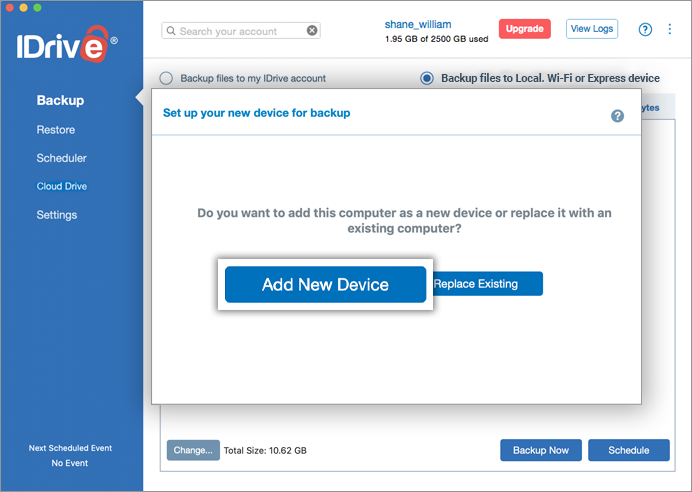The height and width of the screenshot is (492, 692).
Task: Start backup with Backup Now
Action: coord(541,450)
